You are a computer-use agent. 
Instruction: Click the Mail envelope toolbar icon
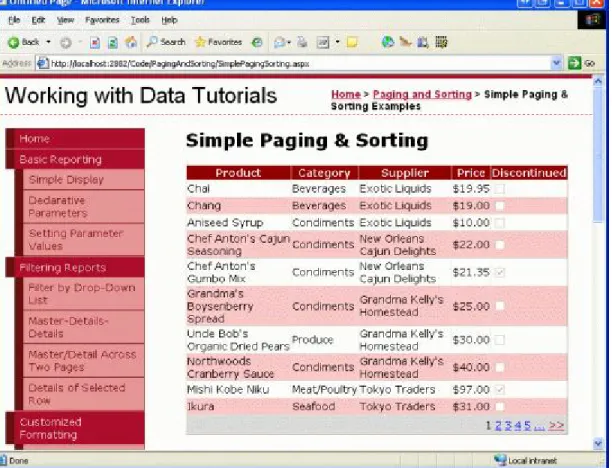click(279, 42)
